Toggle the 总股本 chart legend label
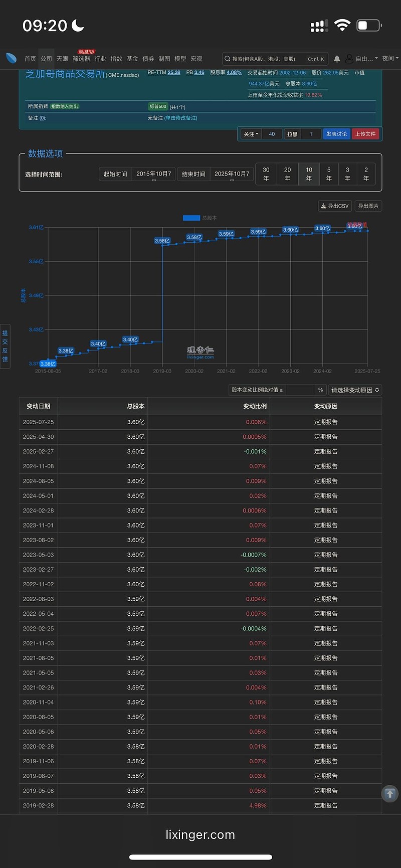401x868 pixels. pyautogui.click(x=210, y=218)
